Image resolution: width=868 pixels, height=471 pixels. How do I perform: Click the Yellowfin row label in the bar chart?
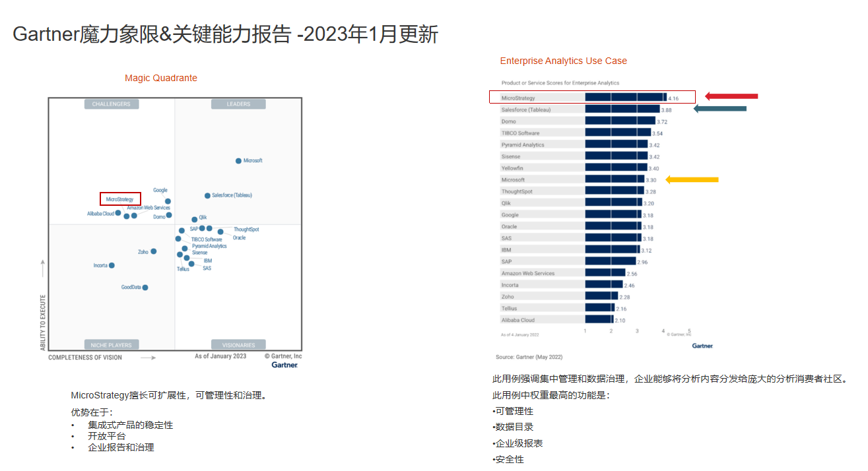click(x=511, y=168)
